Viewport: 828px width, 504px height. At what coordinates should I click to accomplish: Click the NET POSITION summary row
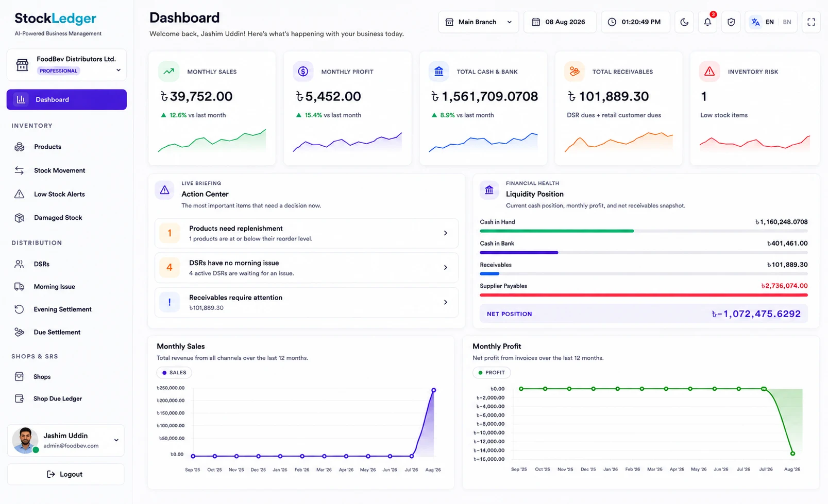pos(644,314)
